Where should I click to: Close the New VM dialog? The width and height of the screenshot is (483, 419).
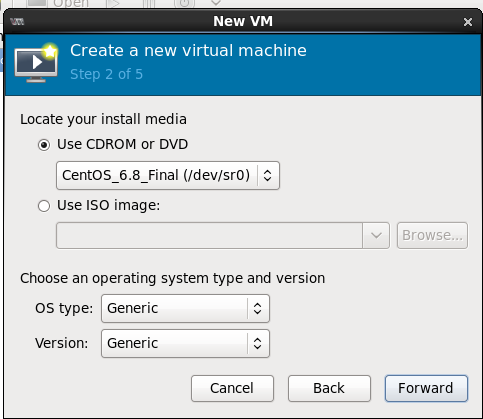(468, 22)
